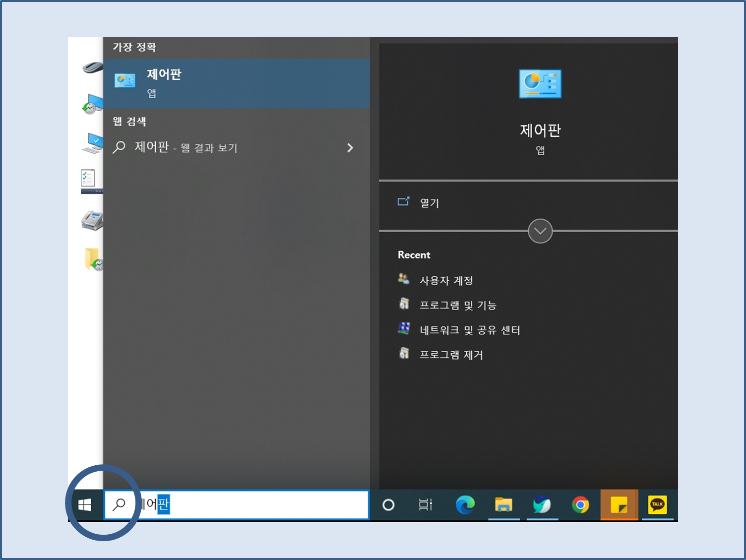Open Sticky Notes from the taskbar
746x560 pixels.
pos(619,505)
